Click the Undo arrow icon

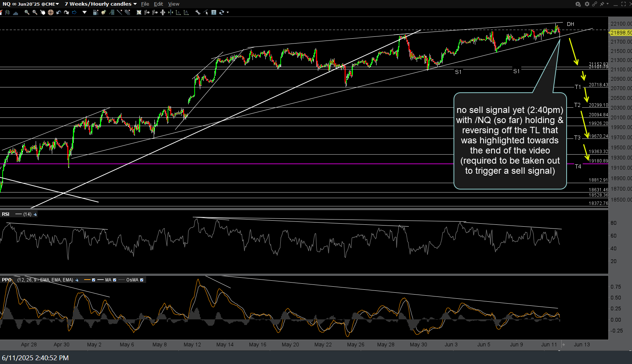59,12
